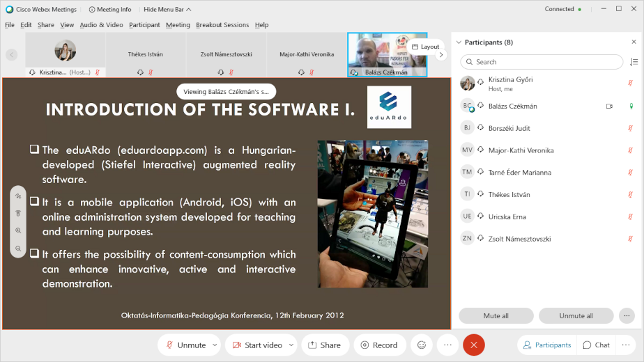The height and width of the screenshot is (362, 644).
Task: Start recording with Record button
Action: 379,345
